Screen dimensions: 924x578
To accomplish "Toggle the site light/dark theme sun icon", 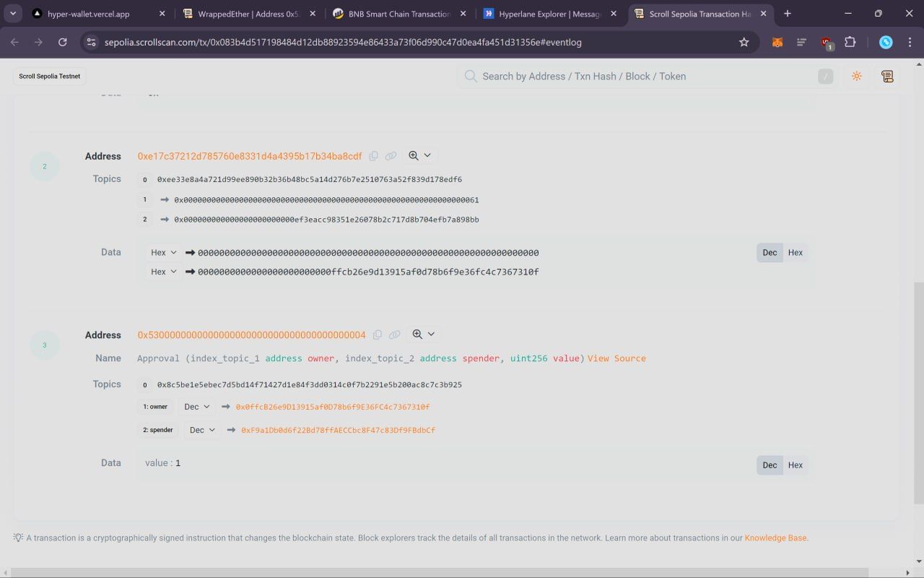I will 857,76.
